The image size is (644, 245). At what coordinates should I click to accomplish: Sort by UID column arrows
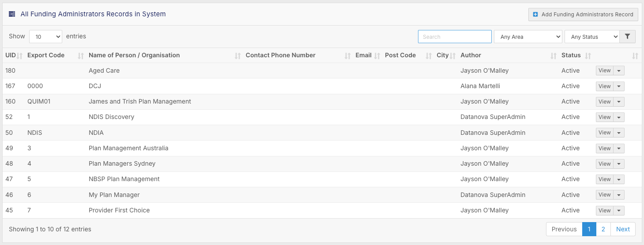coord(19,56)
